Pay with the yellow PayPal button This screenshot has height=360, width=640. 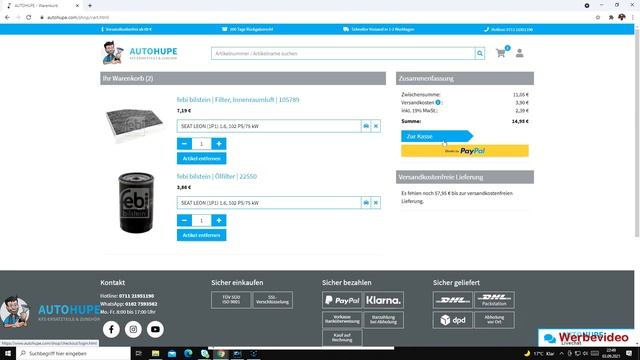click(464, 151)
